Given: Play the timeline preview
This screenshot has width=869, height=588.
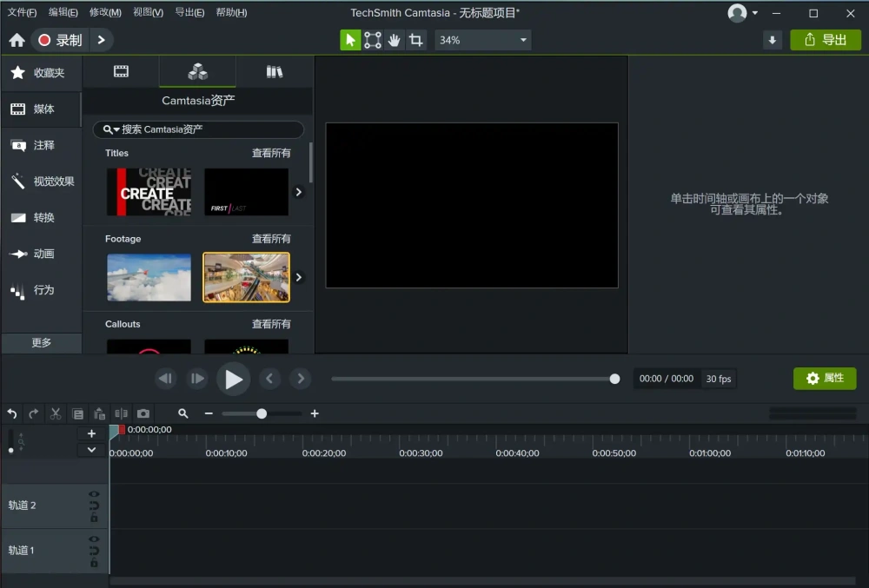Looking at the screenshot, I should (x=233, y=380).
